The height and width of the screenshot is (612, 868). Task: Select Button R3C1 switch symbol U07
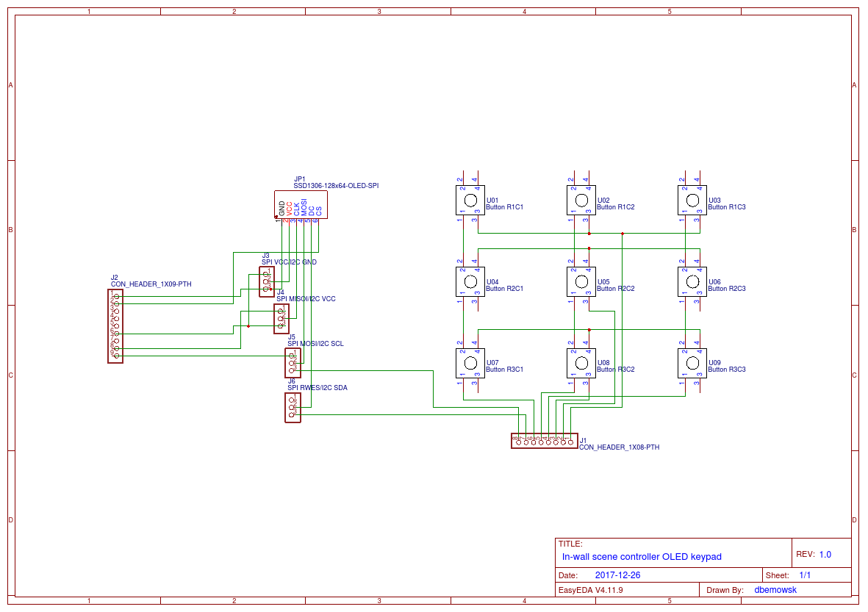coord(469,361)
